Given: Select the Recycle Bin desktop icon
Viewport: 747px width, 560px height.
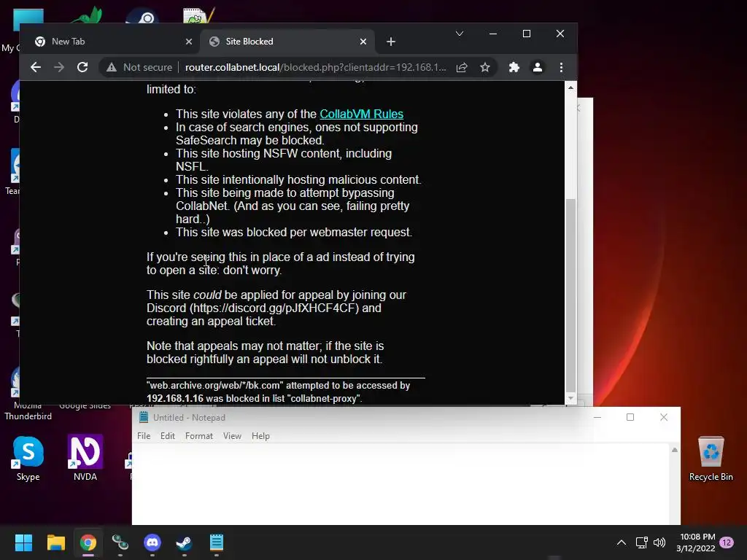Looking at the screenshot, I should [711, 459].
